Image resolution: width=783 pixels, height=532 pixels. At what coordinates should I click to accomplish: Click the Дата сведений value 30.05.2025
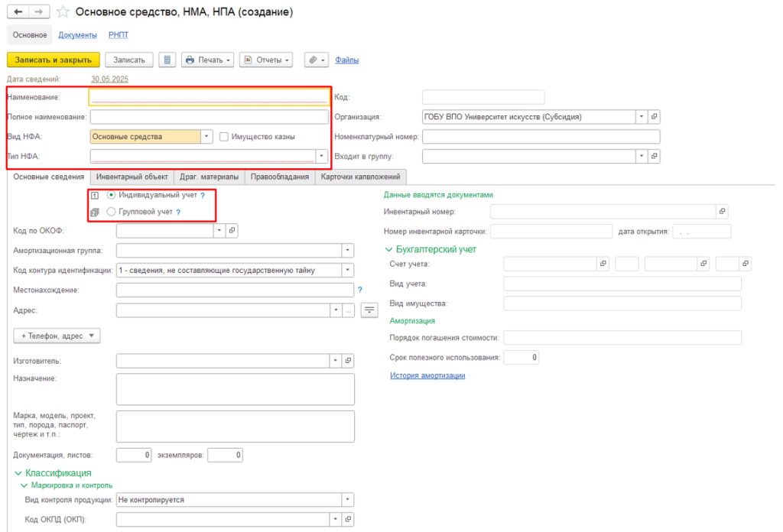pos(109,79)
